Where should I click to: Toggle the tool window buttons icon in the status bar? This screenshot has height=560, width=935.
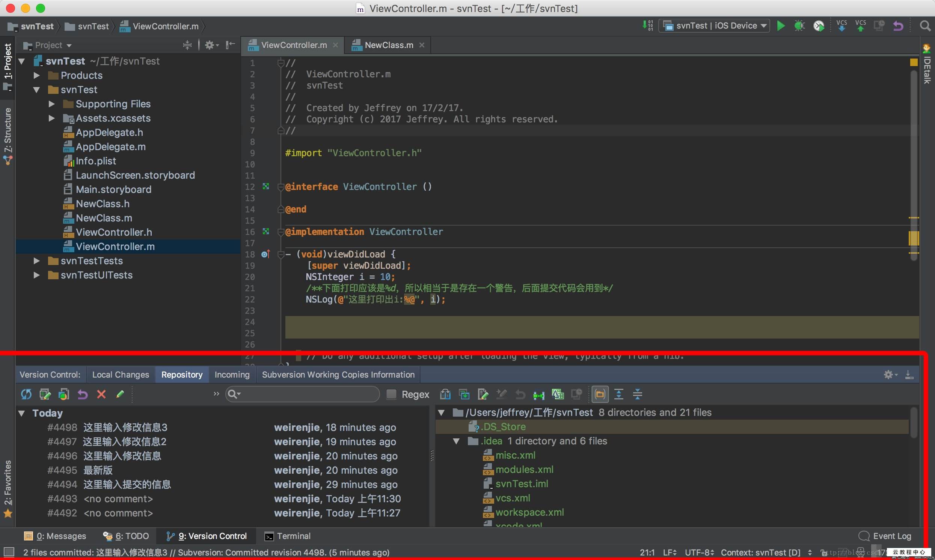point(8,552)
